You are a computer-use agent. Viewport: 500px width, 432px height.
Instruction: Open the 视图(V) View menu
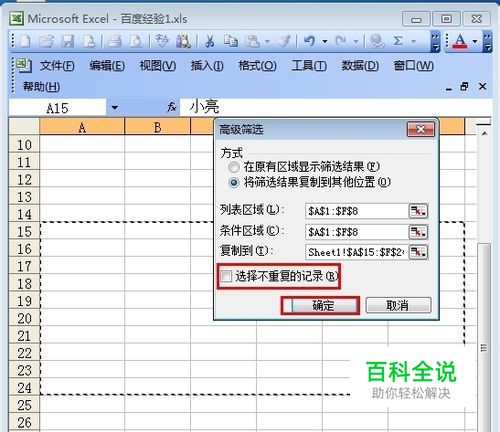(158, 65)
